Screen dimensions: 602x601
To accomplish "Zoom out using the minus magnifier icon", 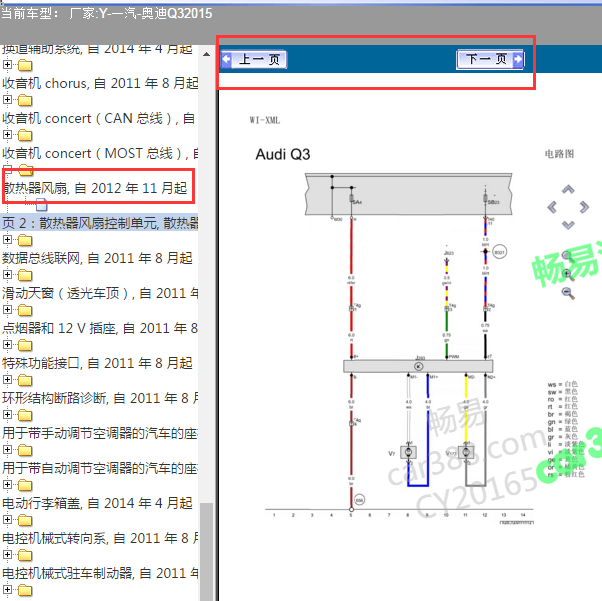I will (568, 293).
